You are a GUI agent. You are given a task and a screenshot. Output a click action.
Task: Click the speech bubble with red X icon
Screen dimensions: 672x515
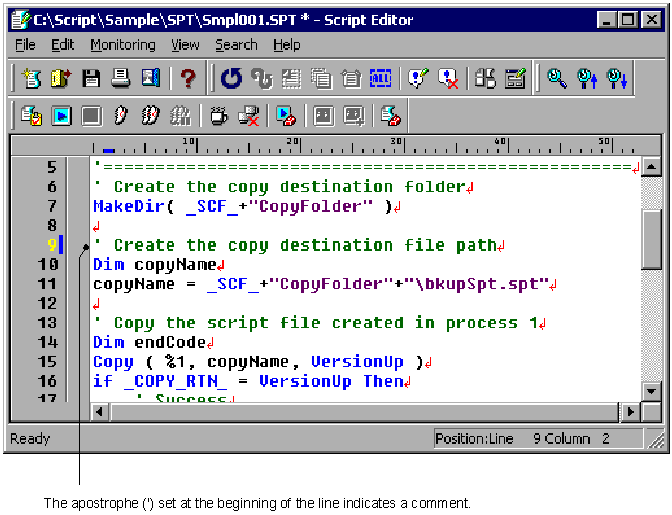tap(448, 78)
